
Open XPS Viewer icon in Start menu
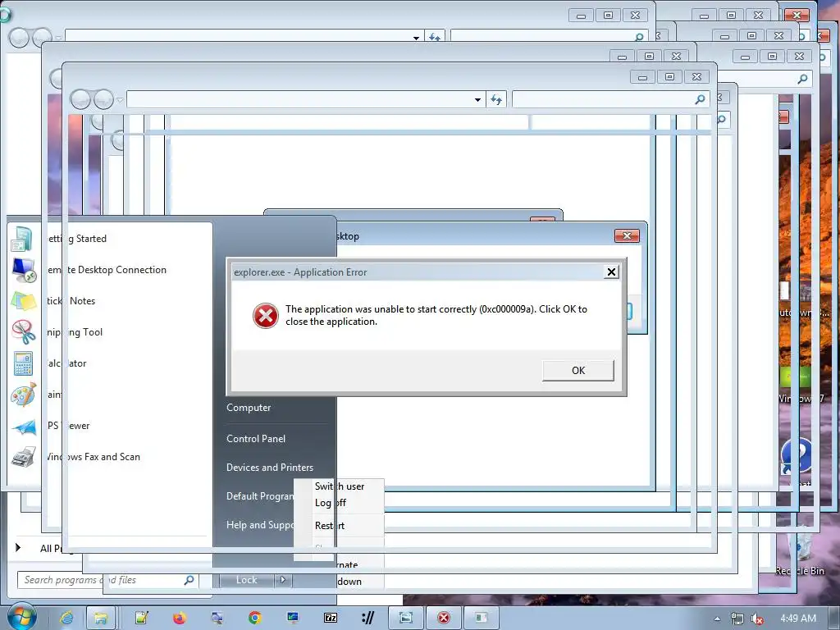(x=24, y=427)
